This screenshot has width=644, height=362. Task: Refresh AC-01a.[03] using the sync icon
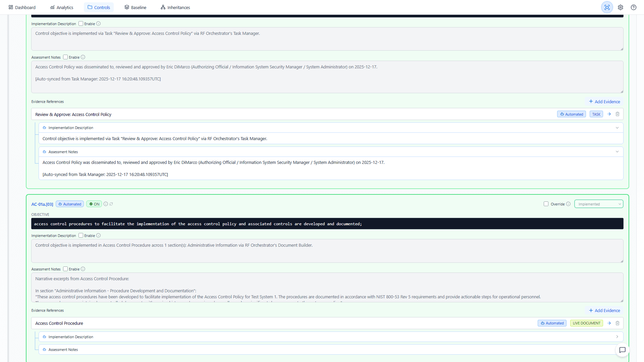coord(111,204)
